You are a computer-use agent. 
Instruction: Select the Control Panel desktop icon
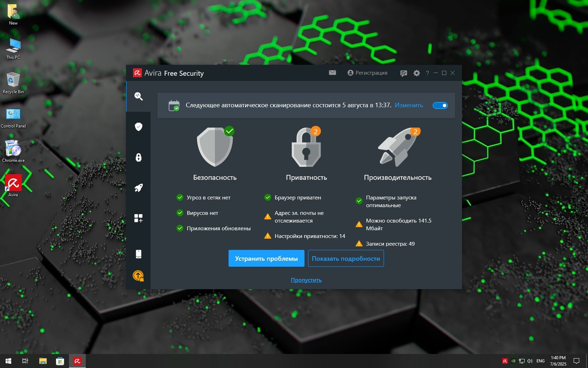(13, 117)
